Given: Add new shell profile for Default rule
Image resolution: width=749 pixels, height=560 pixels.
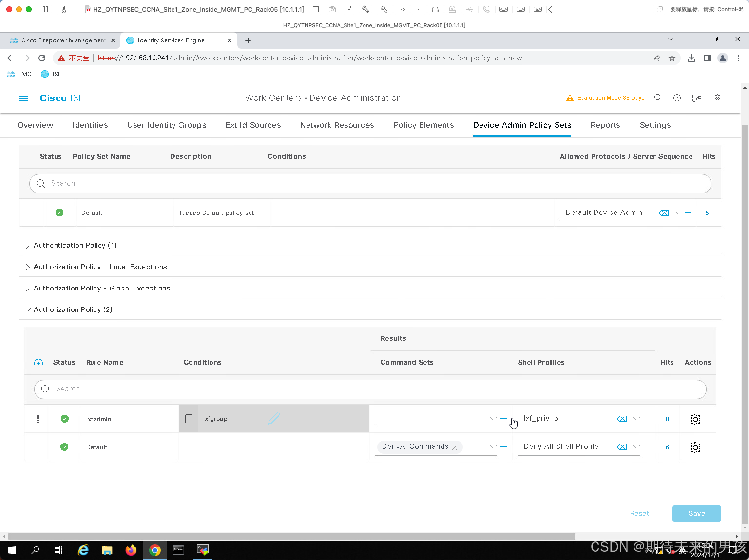Looking at the screenshot, I should [x=646, y=447].
